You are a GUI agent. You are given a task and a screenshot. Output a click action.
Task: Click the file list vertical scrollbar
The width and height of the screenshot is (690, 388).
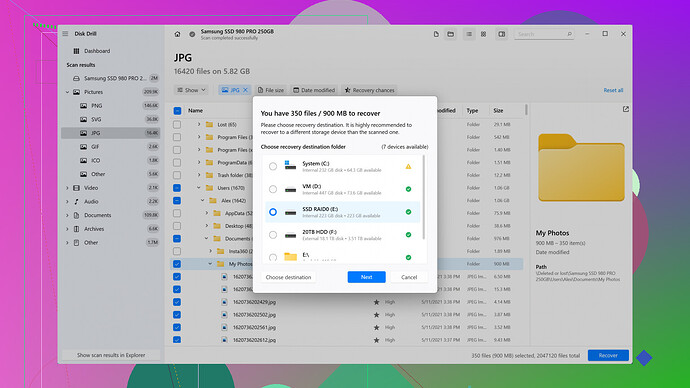(526, 110)
